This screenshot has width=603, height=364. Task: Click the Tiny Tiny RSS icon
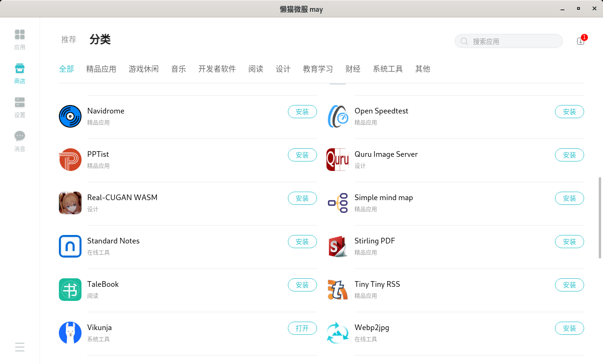point(337,290)
